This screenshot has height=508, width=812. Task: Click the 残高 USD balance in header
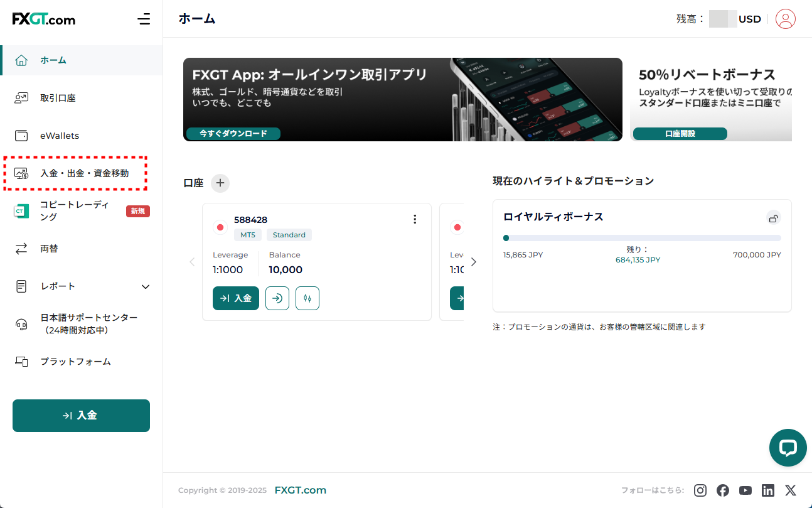[719, 19]
